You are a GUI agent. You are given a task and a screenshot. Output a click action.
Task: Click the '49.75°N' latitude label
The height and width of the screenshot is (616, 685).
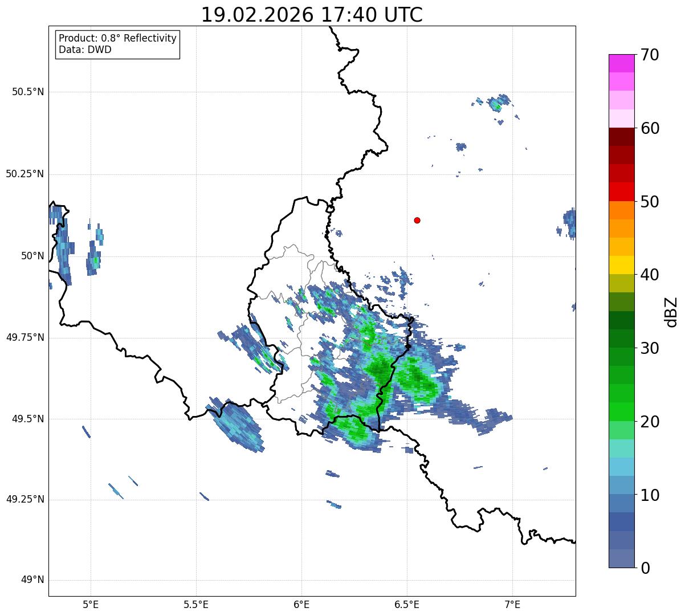[25, 337]
